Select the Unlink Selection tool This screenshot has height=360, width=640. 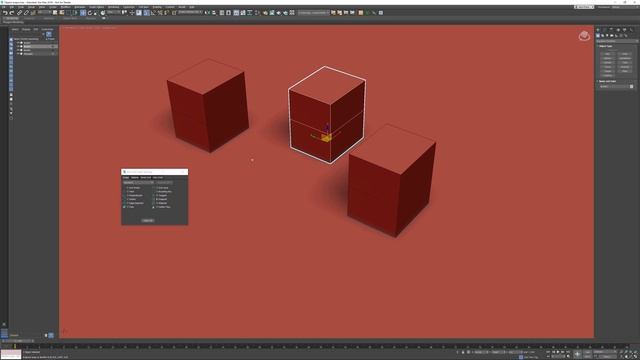click(26, 13)
